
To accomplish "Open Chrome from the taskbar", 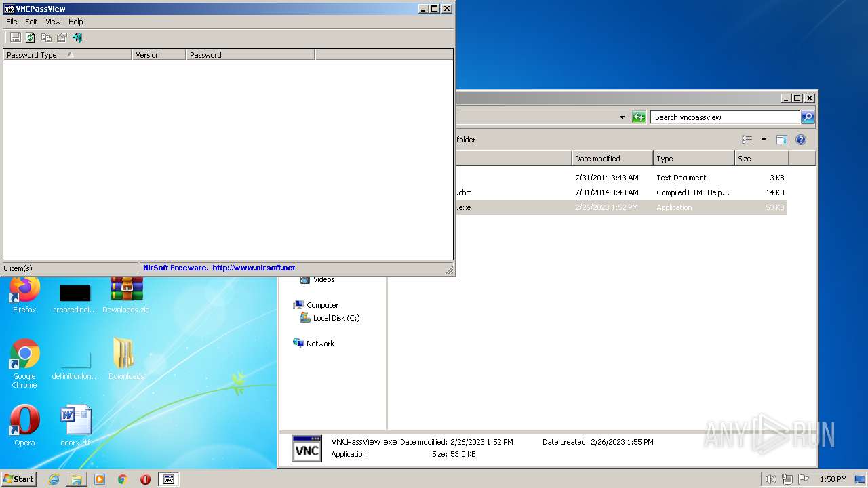I will [x=123, y=479].
